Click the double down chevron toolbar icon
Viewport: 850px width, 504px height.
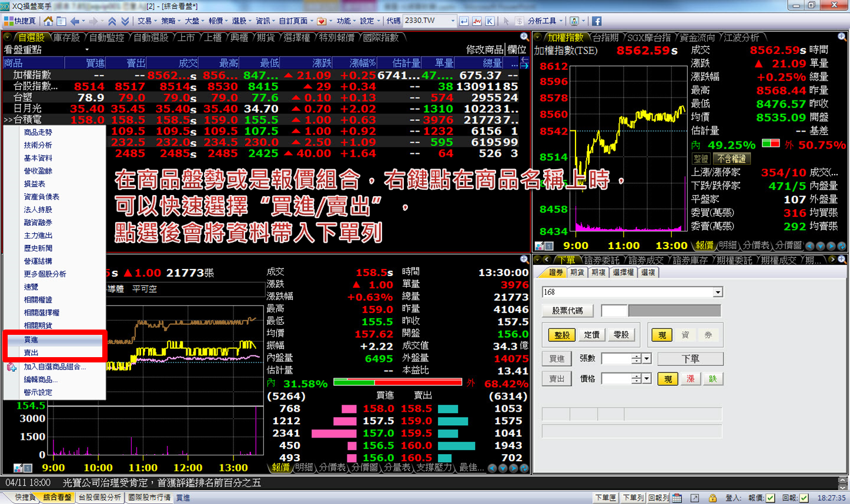tap(125, 21)
